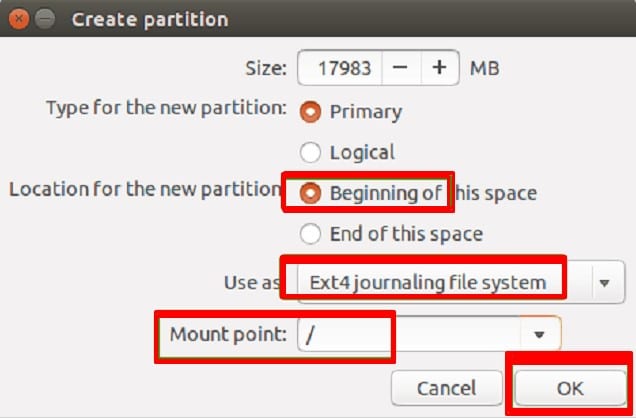
Task: Click the Type for the new partition label
Action: [166, 106]
